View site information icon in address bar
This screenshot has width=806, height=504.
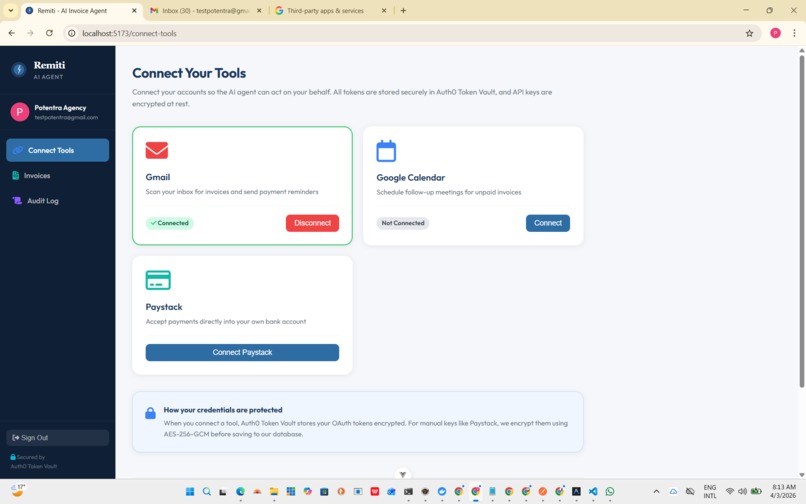point(72,33)
